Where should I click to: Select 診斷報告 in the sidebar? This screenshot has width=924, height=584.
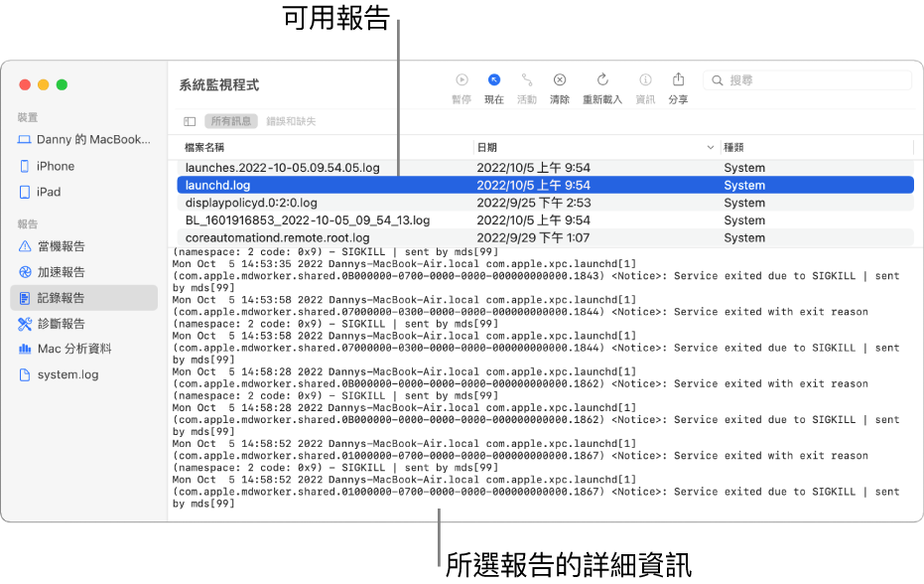pos(61,324)
